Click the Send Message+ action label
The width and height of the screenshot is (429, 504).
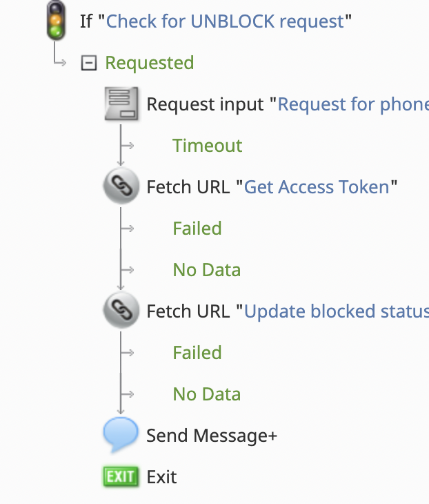[x=212, y=436]
